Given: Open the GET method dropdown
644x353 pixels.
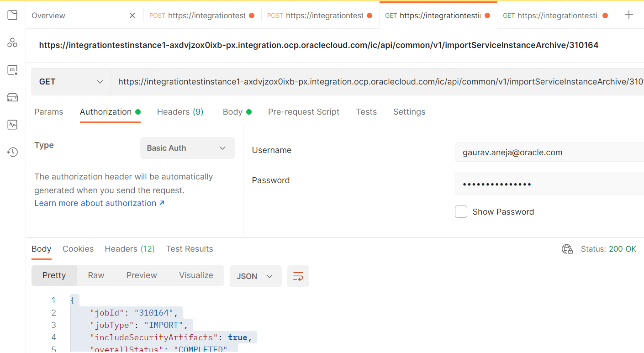Looking at the screenshot, I should tap(71, 81).
